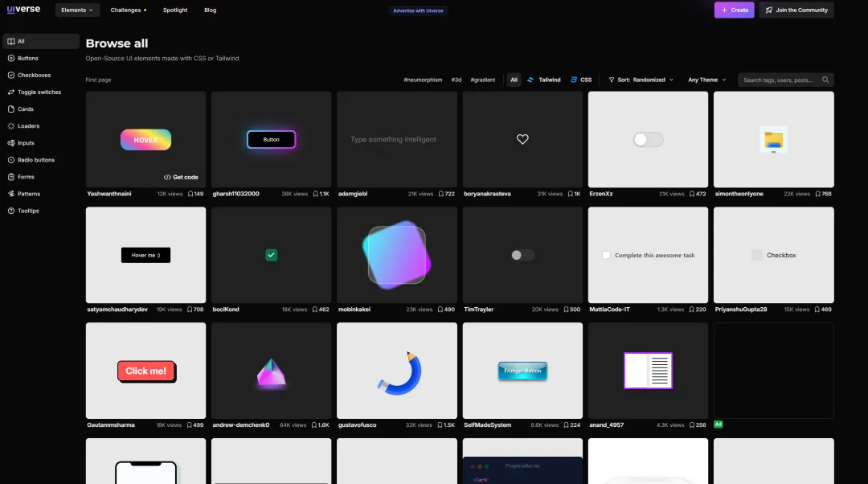Click the heart icon in boryanakrasteva's card

522,139
